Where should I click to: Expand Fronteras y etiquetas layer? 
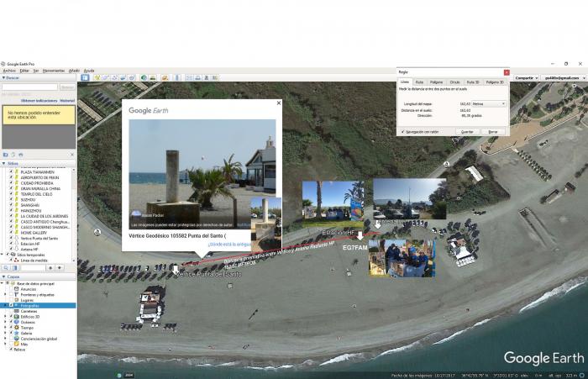click(x=5, y=295)
